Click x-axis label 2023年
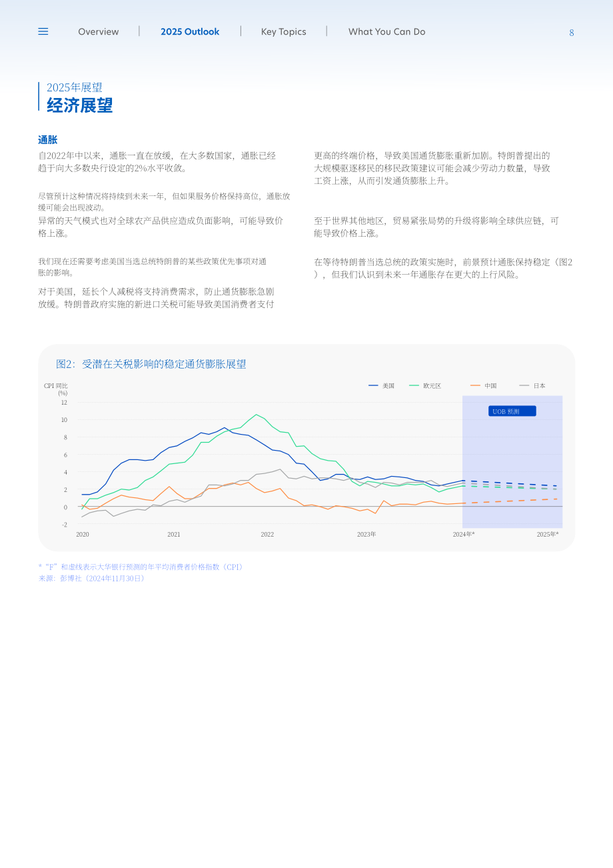 point(366,535)
